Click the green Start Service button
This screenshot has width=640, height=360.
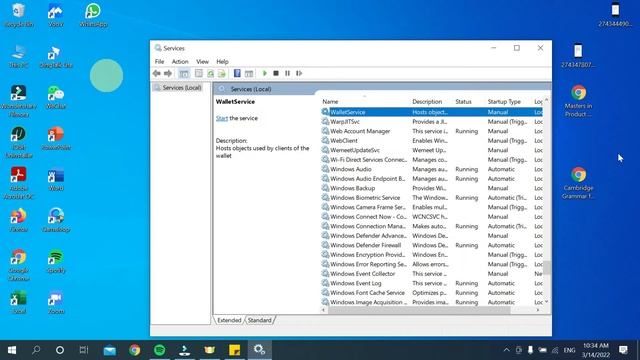pyautogui.click(x=264, y=73)
